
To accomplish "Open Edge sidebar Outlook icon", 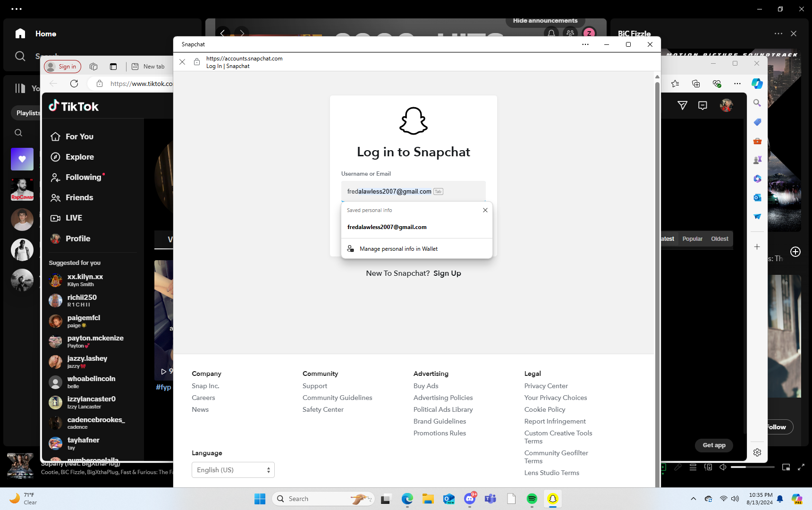I will [x=757, y=197].
